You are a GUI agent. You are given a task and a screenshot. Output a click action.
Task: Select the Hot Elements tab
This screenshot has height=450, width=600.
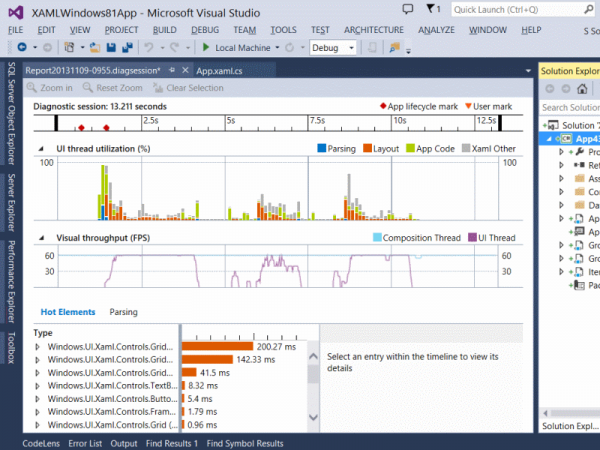68,312
